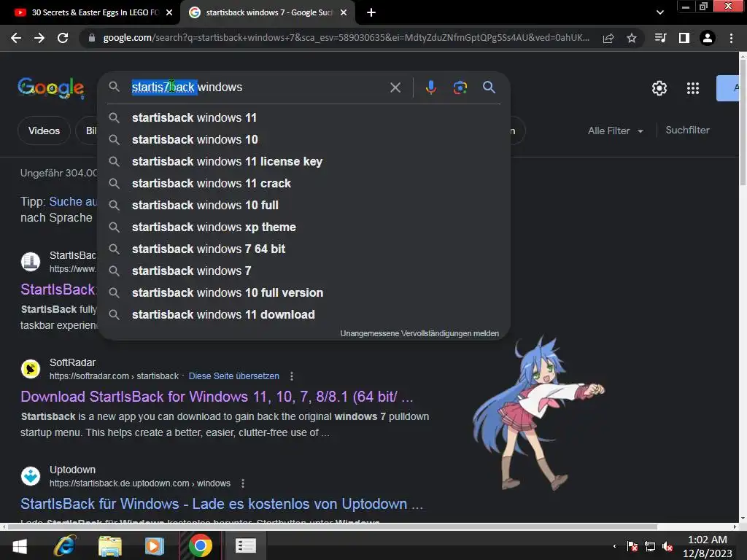Translate the SoftRadar result page
This screenshot has height=560, width=747.
[234, 376]
